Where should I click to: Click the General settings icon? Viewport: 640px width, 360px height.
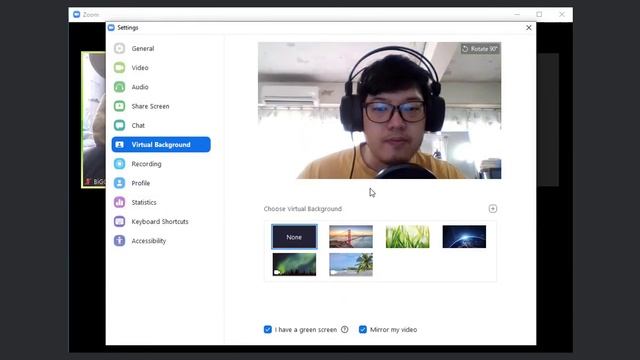[119, 48]
